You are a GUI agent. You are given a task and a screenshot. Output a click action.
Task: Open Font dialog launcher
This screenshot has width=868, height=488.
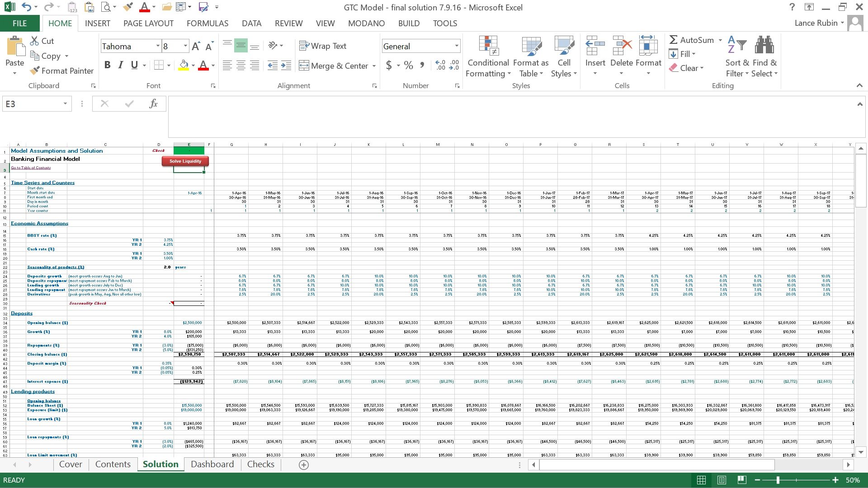click(x=213, y=86)
